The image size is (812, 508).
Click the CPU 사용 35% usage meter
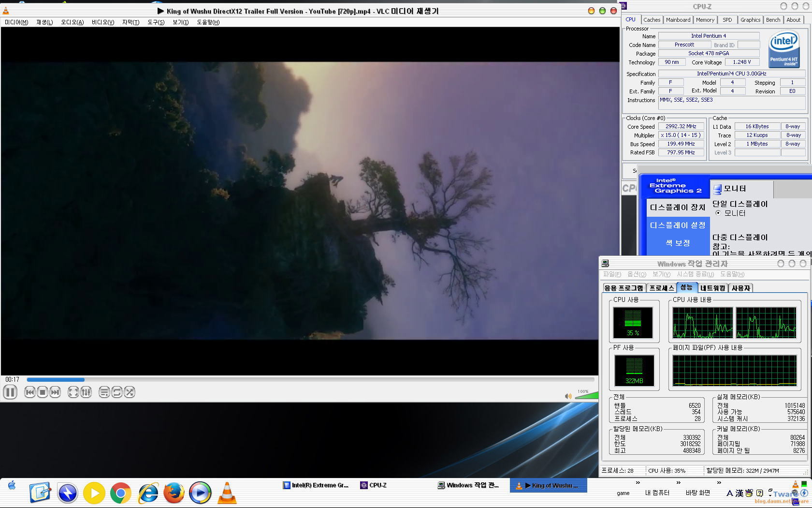(633, 322)
